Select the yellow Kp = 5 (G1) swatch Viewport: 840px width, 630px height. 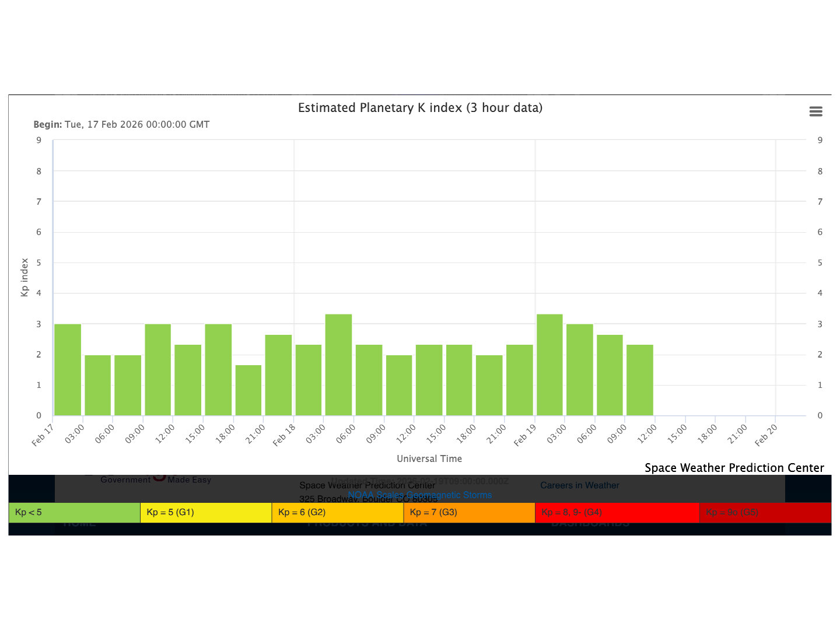[x=206, y=512]
